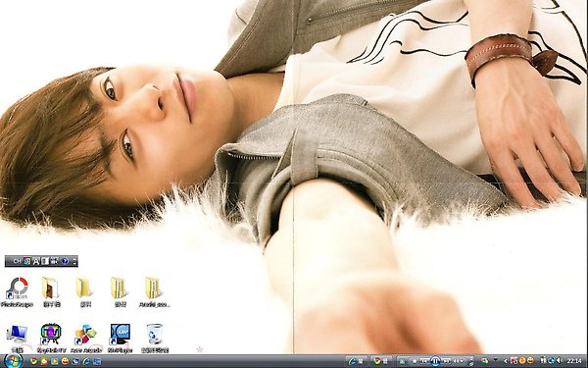Skip to next track in taskbar player
Image resolution: width=588 pixels, height=368 pixels.
click(x=446, y=361)
